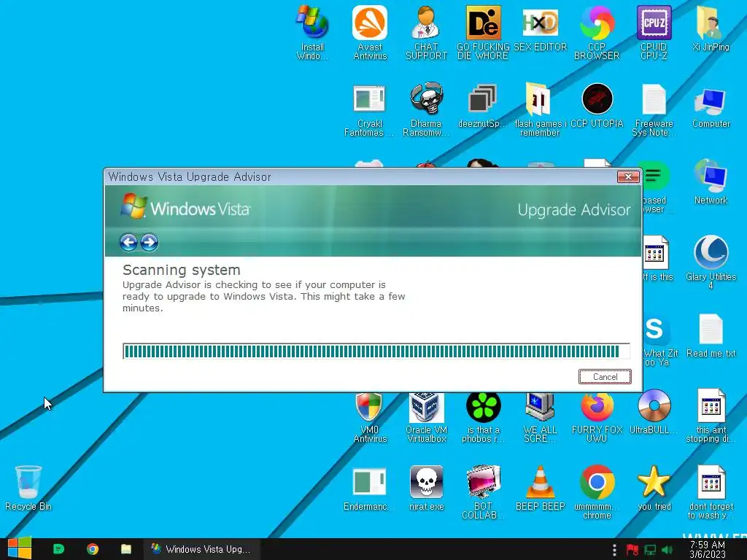Viewport: 747px width, 560px height.
Task: Cancel the system scan
Action: (605, 377)
